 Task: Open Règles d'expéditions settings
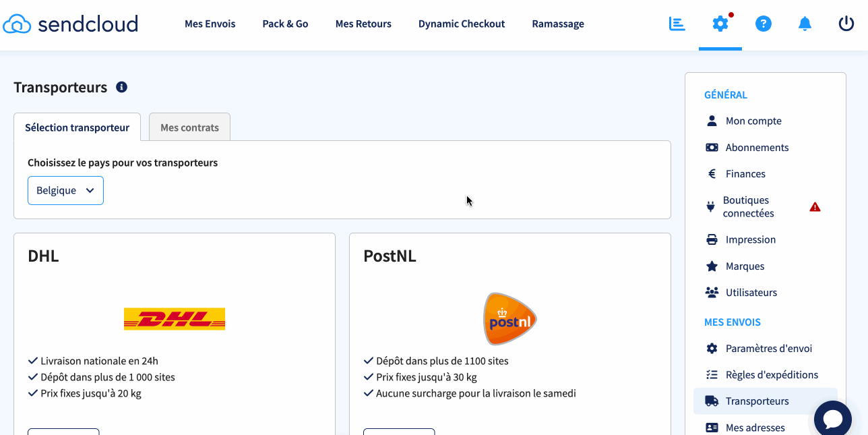tap(772, 374)
